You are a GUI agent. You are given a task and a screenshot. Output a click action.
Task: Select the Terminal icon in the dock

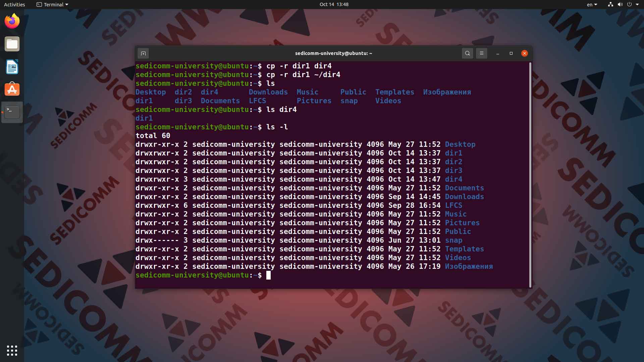[12, 112]
